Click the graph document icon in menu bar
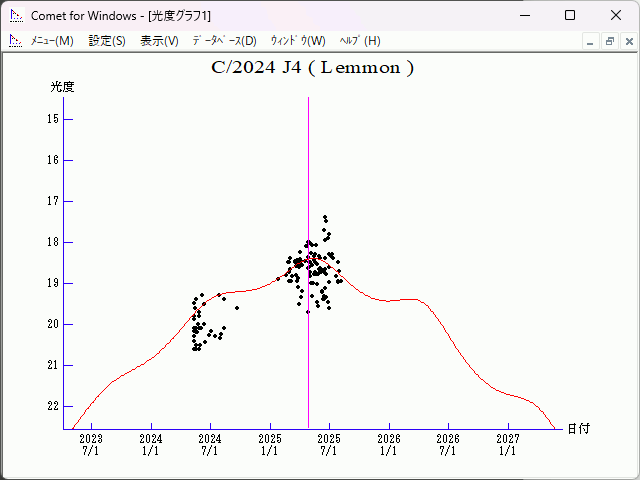The height and width of the screenshot is (480, 640). point(15,41)
